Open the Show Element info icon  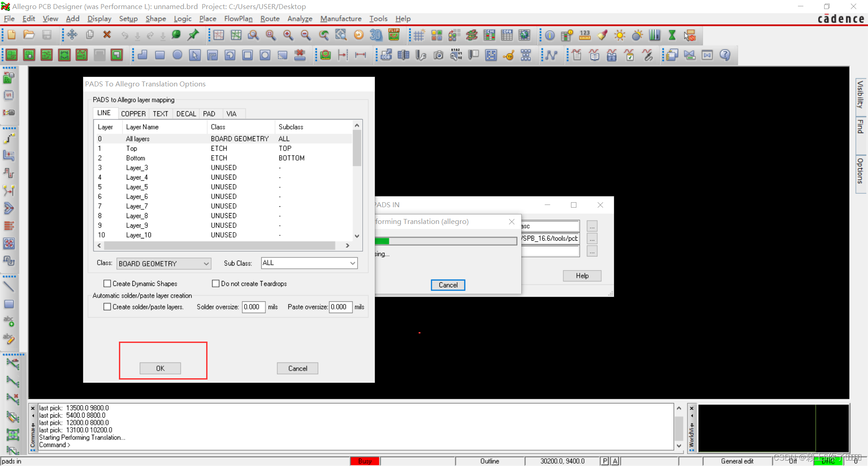pyautogui.click(x=550, y=35)
